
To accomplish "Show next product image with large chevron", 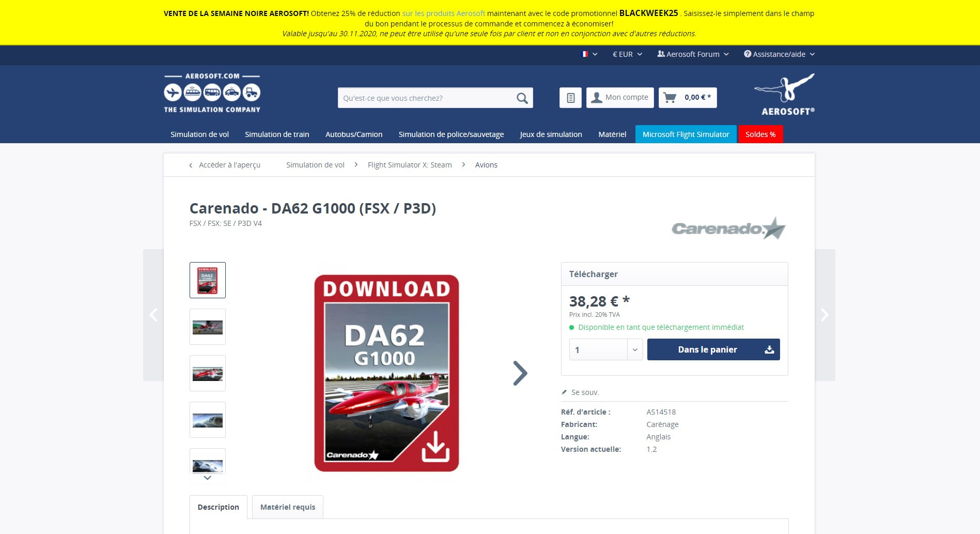I will click(520, 373).
